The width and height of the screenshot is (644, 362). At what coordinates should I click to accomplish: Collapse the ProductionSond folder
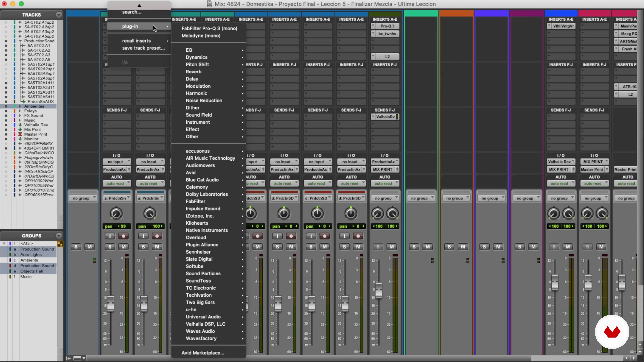click(20, 41)
